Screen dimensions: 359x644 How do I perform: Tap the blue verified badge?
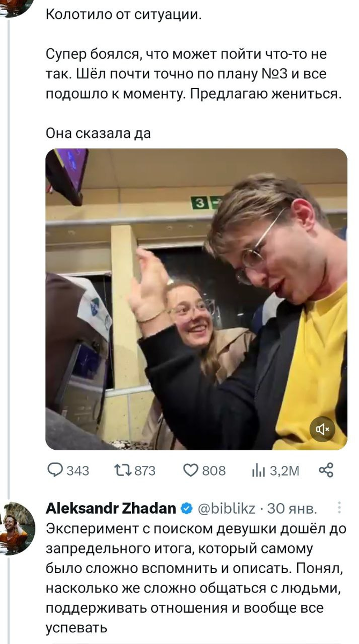click(x=187, y=508)
